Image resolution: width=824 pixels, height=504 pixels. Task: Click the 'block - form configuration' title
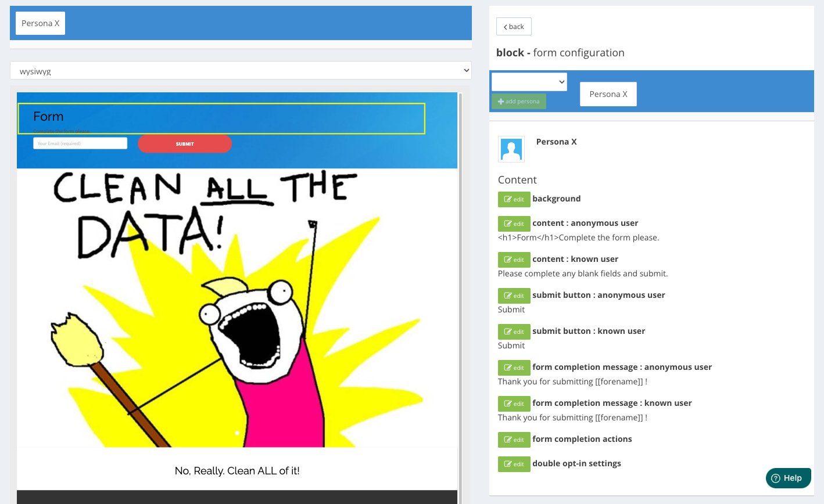[x=560, y=53]
